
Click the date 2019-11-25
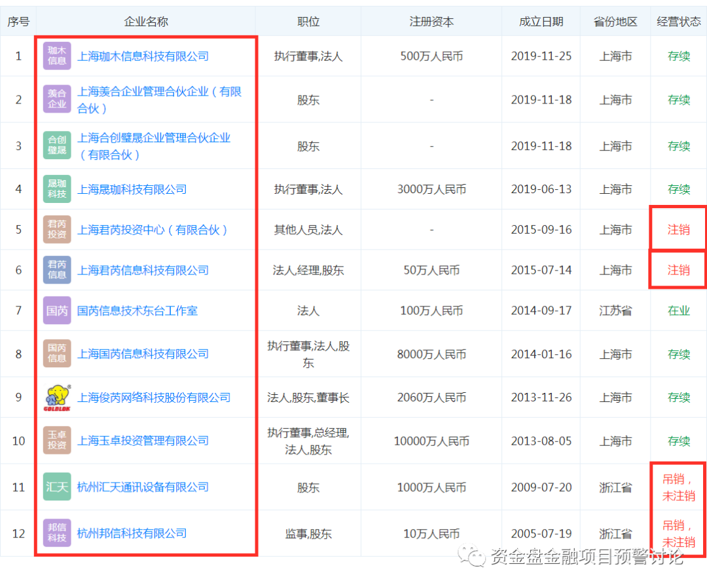point(541,56)
